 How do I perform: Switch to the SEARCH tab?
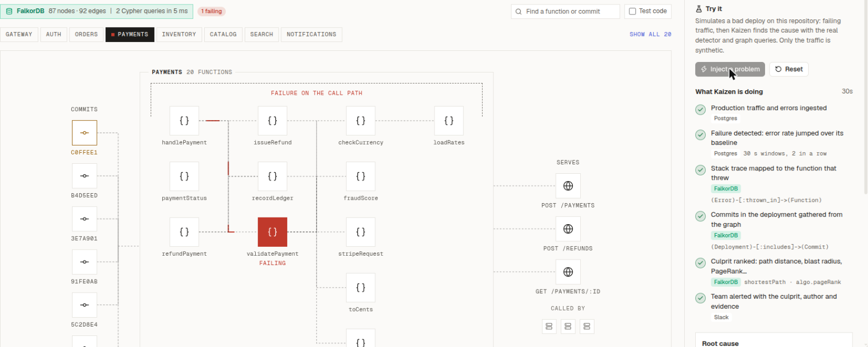(x=261, y=34)
